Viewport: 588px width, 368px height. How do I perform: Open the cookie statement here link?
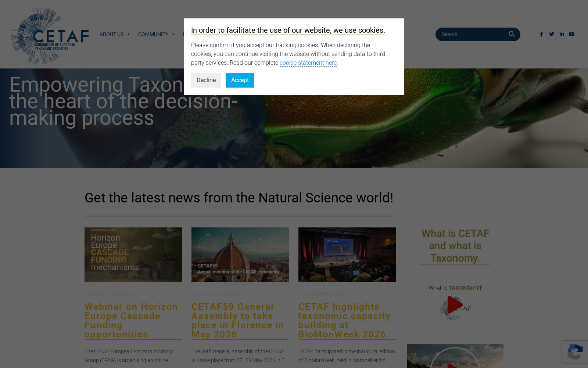point(308,63)
